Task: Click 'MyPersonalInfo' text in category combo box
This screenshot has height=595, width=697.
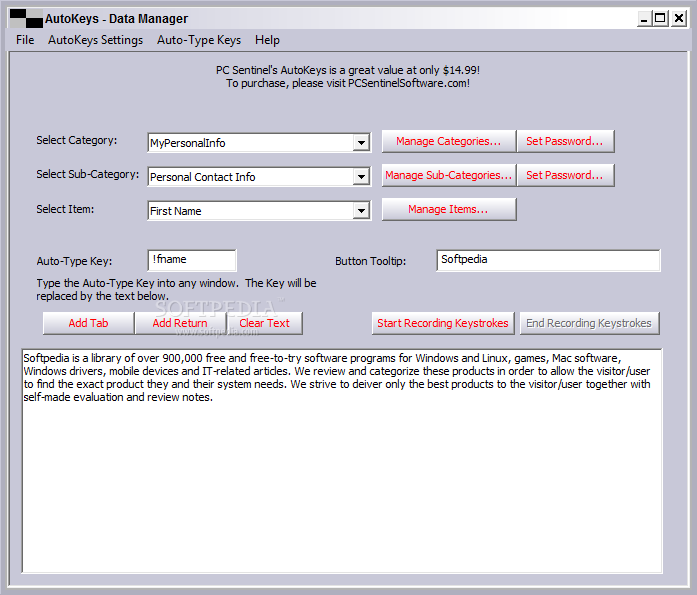Action: (188, 143)
